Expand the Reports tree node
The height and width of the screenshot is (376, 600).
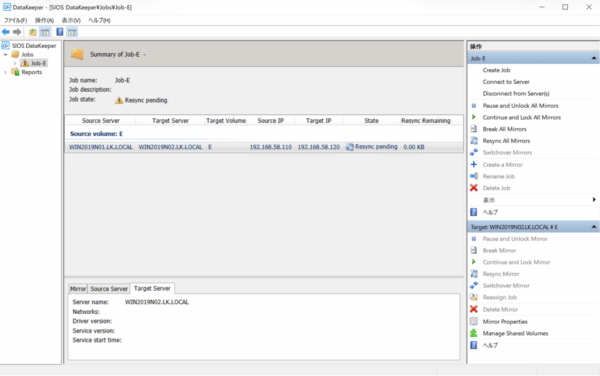coord(6,72)
